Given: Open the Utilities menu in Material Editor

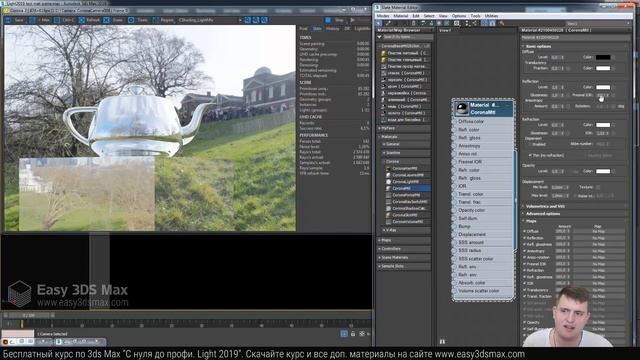Looking at the screenshot, I should click(x=491, y=16).
